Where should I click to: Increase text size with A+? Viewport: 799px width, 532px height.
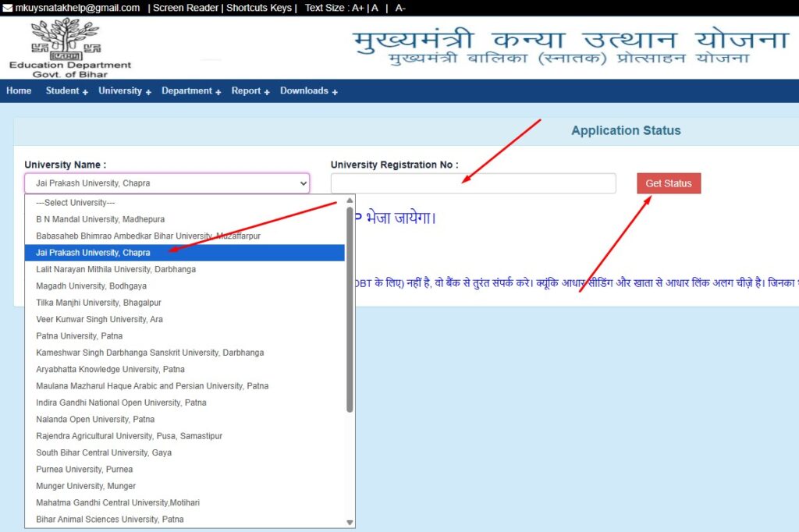point(358,8)
